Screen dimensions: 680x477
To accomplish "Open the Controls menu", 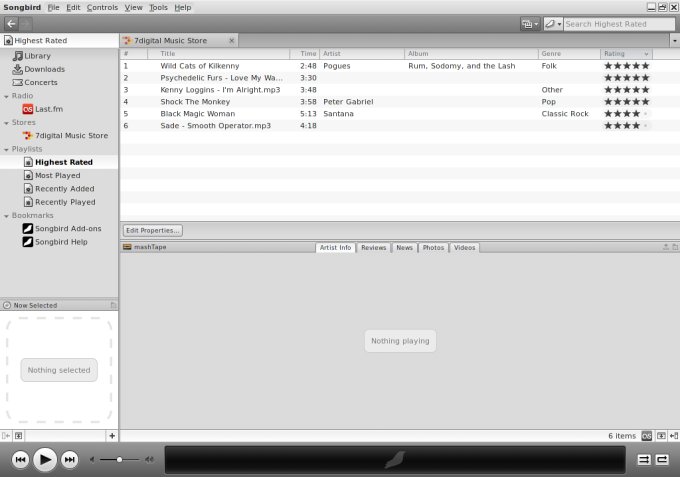I will click(102, 7).
